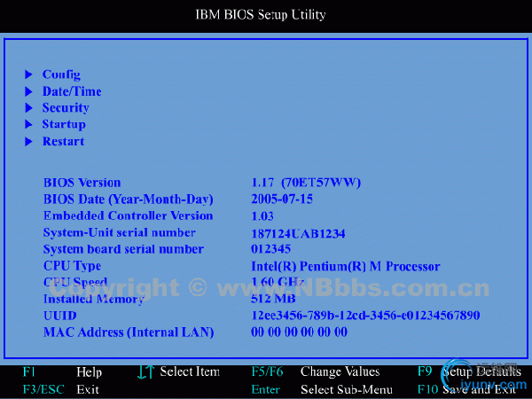This screenshot has height=399, width=532.
Task: Click the MAC Address (Internal LAN) label
Action: (x=129, y=332)
